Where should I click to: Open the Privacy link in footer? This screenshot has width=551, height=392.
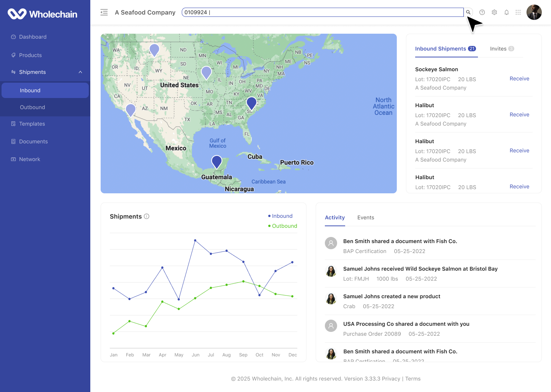tap(391, 379)
